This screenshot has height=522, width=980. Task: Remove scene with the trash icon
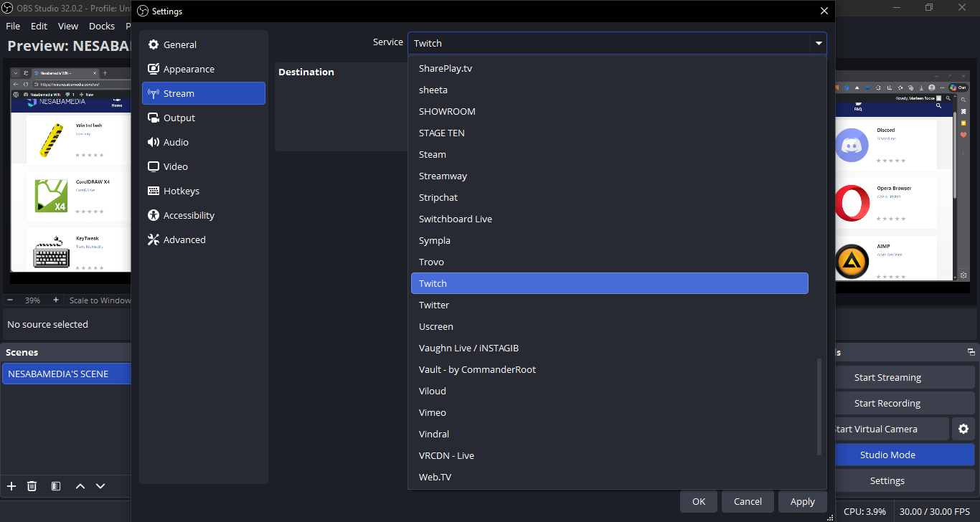click(32, 486)
